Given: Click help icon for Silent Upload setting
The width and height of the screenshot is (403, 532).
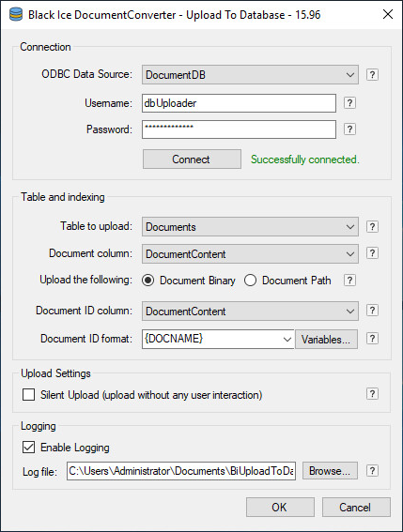Looking at the screenshot, I should (x=372, y=394).
